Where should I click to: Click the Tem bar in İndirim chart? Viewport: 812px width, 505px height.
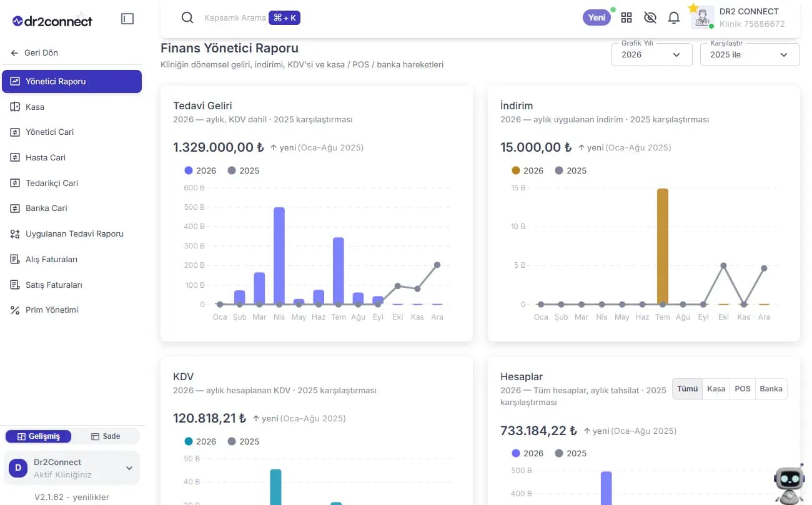tap(663, 247)
